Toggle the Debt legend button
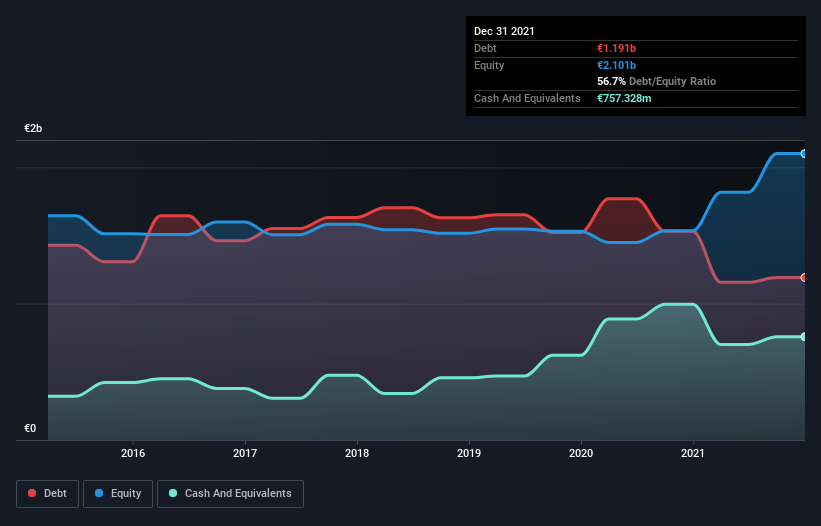Image resolution: width=821 pixels, height=526 pixels. tap(48, 494)
